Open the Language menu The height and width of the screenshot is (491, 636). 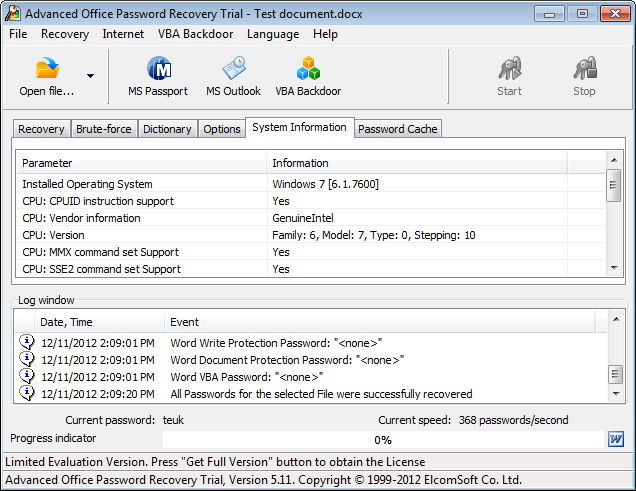(x=273, y=34)
